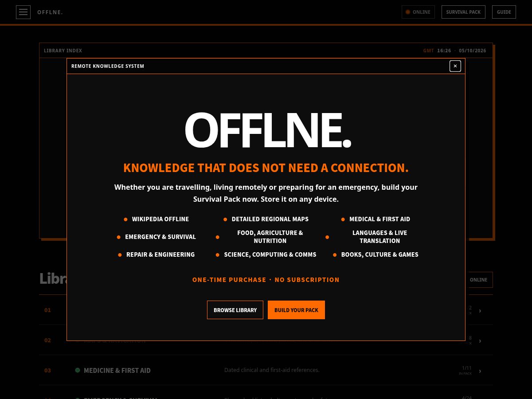The height and width of the screenshot is (399, 532).
Task: Select Wikipedia Offline feature item
Action: click(x=156, y=219)
